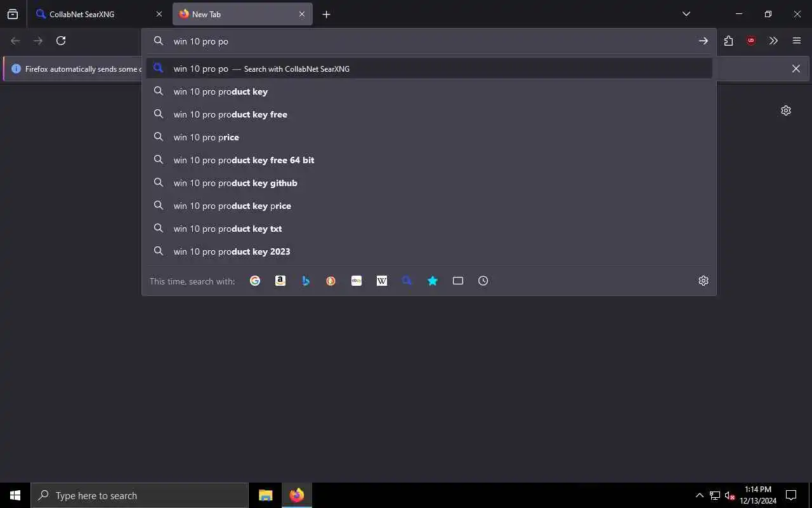Viewport: 812px width, 508px height.
Task: Open the Firefox application menu
Action: (797, 41)
